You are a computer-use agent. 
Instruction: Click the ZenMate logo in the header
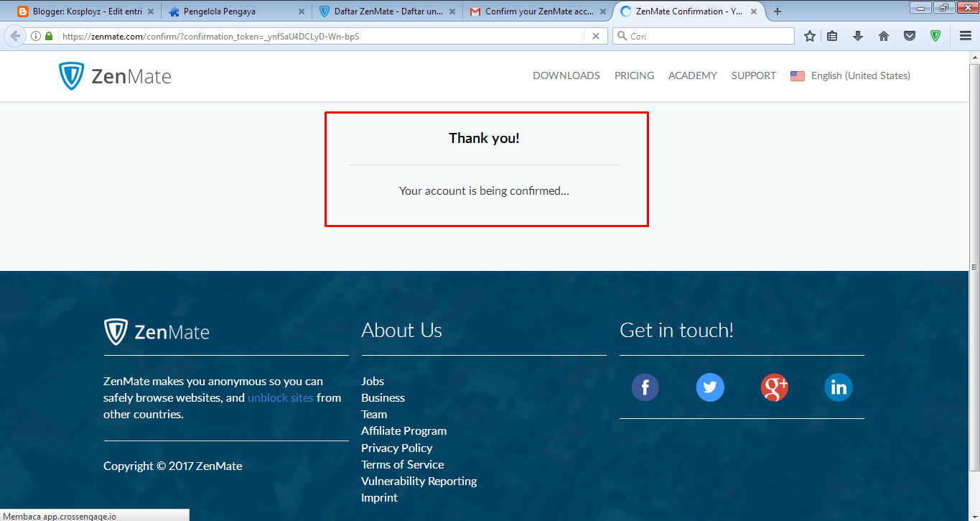click(x=115, y=76)
